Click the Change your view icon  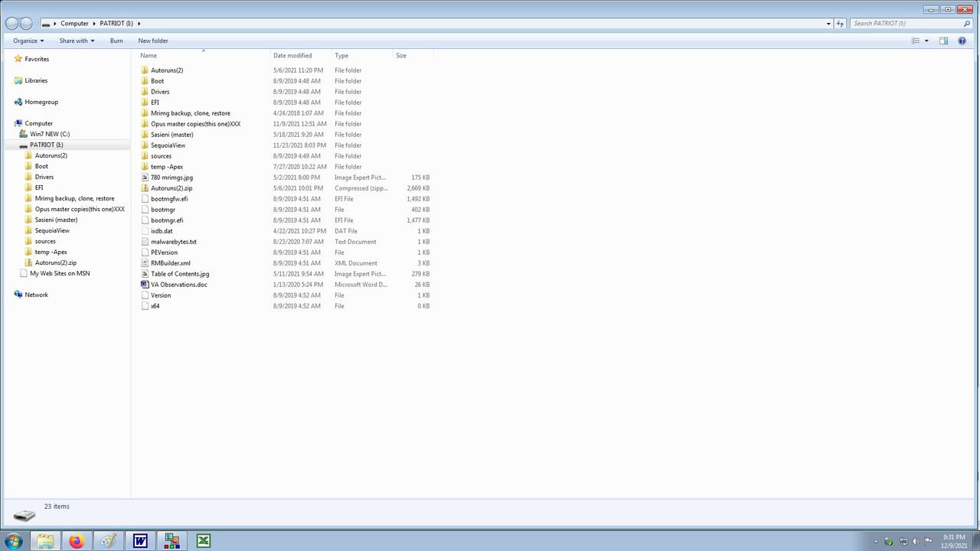(x=915, y=41)
